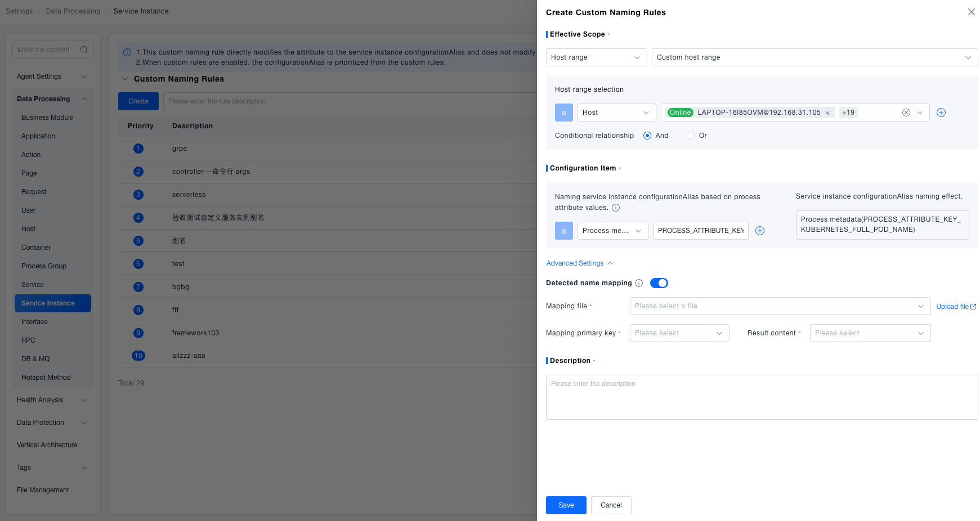Click the Priority column header
The height and width of the screenshot is (521, 980).
[x=141, y=126]
